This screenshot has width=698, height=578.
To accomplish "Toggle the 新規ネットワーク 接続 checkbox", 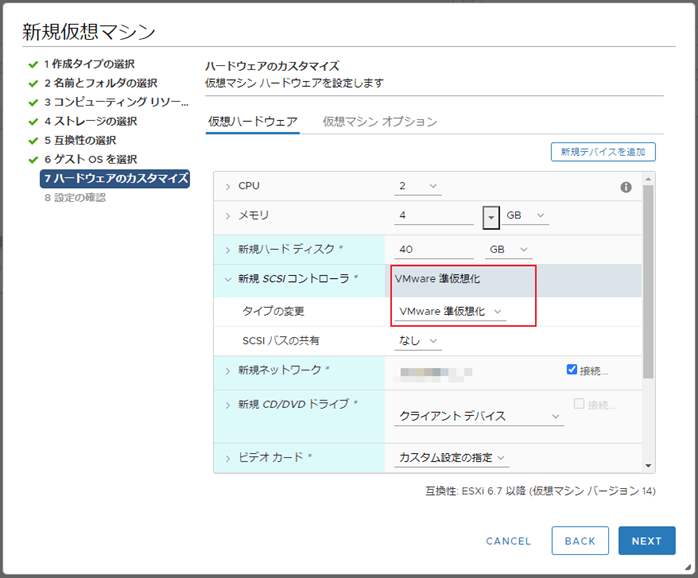I will pyautogui.click(x=572, y=370).
